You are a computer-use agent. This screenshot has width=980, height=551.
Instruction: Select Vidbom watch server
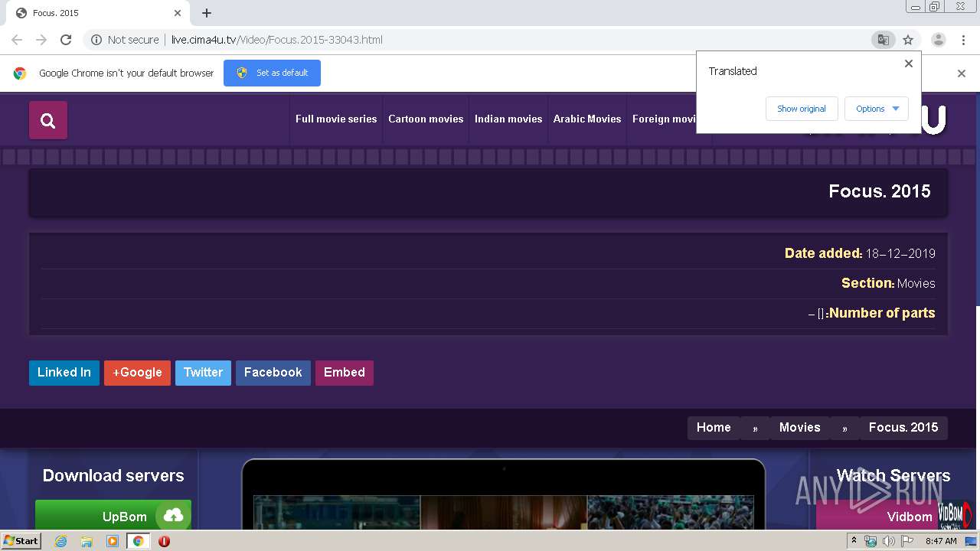893,516
